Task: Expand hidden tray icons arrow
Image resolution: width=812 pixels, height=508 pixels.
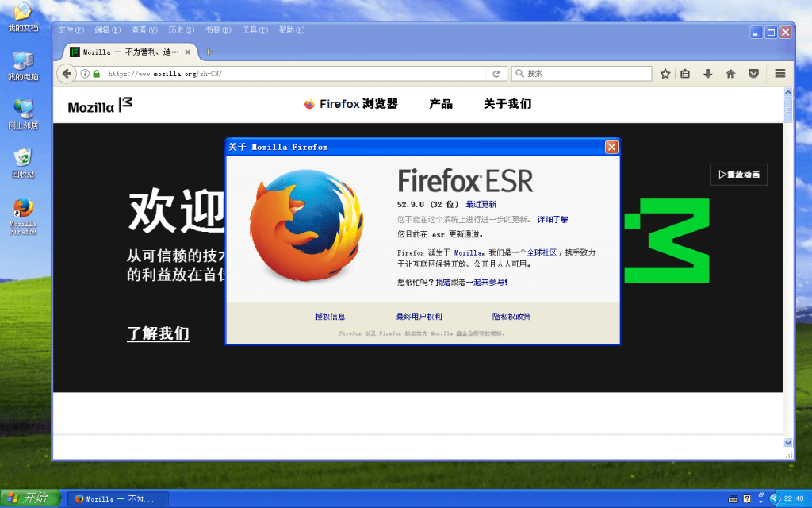Action: [x=774, y=498]
